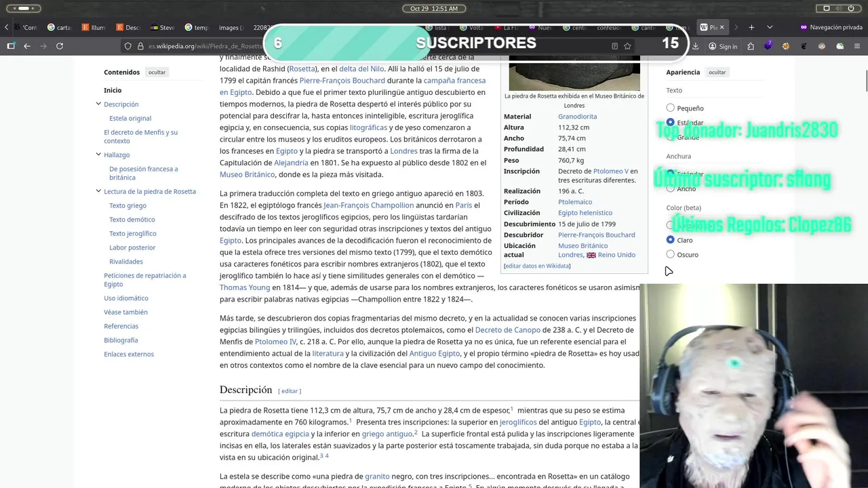Show site security padlock information
868x488 pixels.
(x=140, y=46)
